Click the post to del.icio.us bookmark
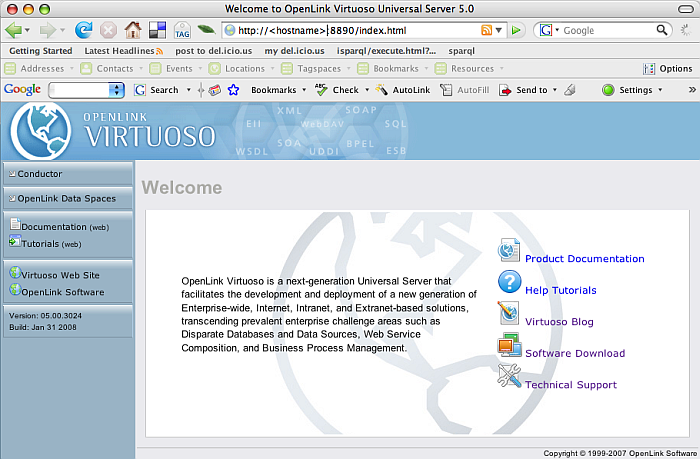 (213, 51)
